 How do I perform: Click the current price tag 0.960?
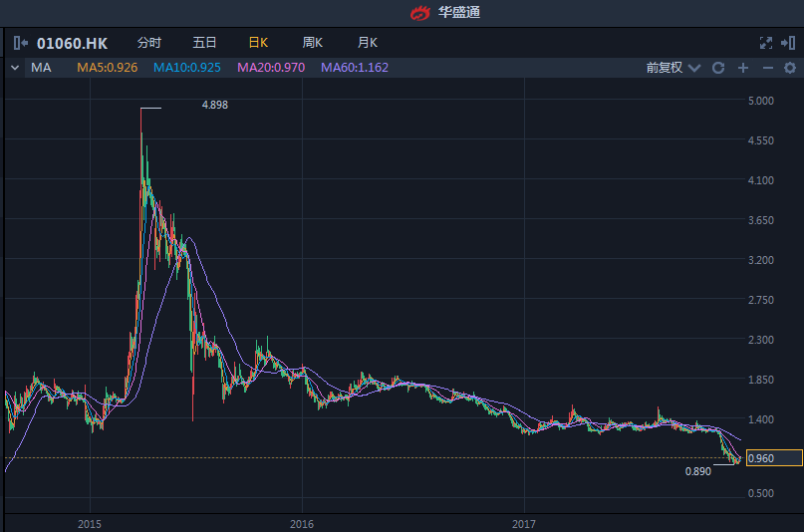[774, 458]
